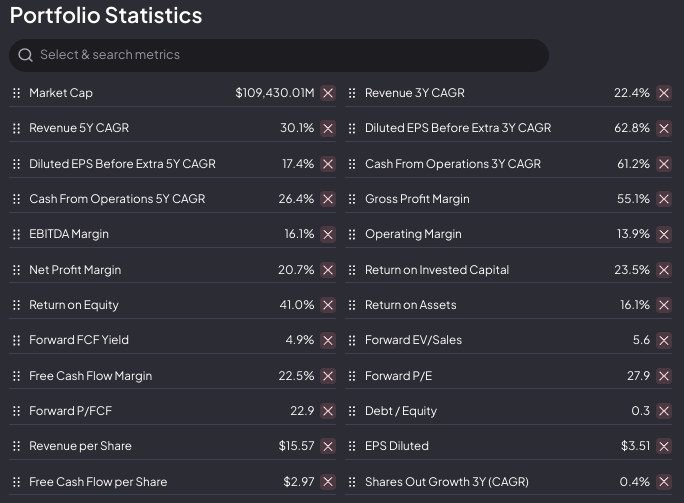Click the Return on Invested Capital label
The height and width of the screenshot is (503, 684).
(x=437, y=270)
